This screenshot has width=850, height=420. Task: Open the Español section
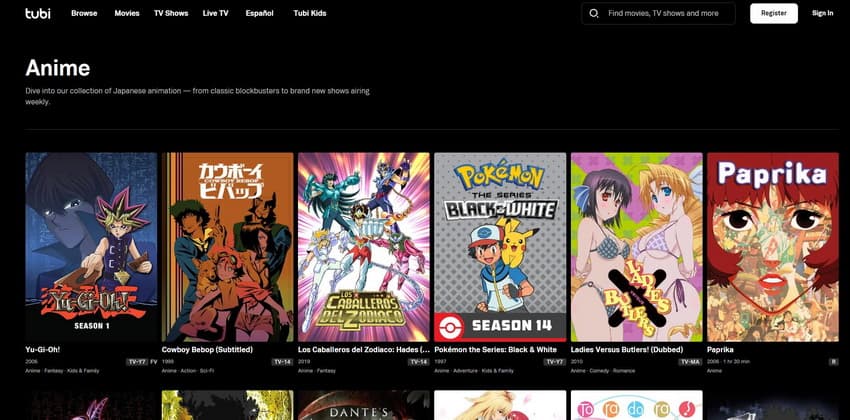[259, 13]
